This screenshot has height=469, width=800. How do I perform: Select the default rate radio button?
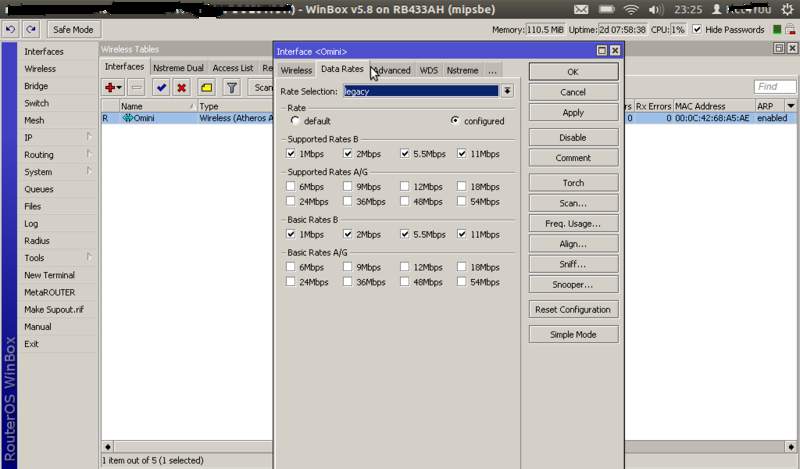295,121
